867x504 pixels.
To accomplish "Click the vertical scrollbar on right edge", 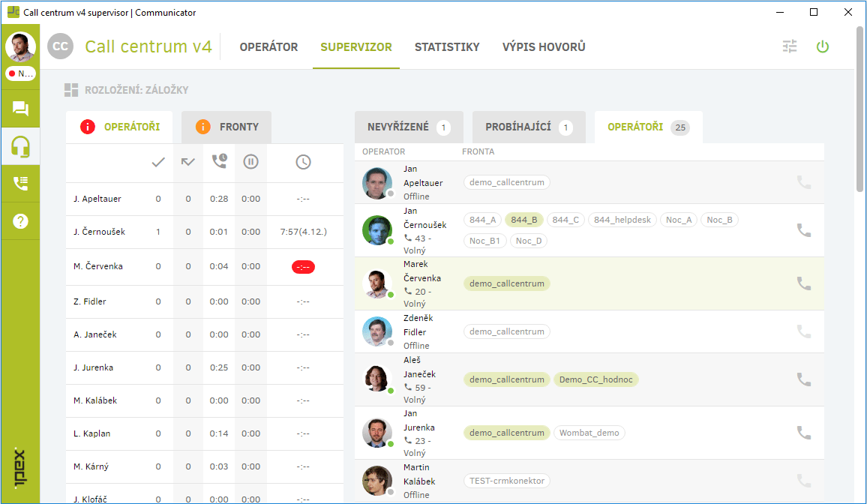I will pyautogui.click(x=859, y=109).
